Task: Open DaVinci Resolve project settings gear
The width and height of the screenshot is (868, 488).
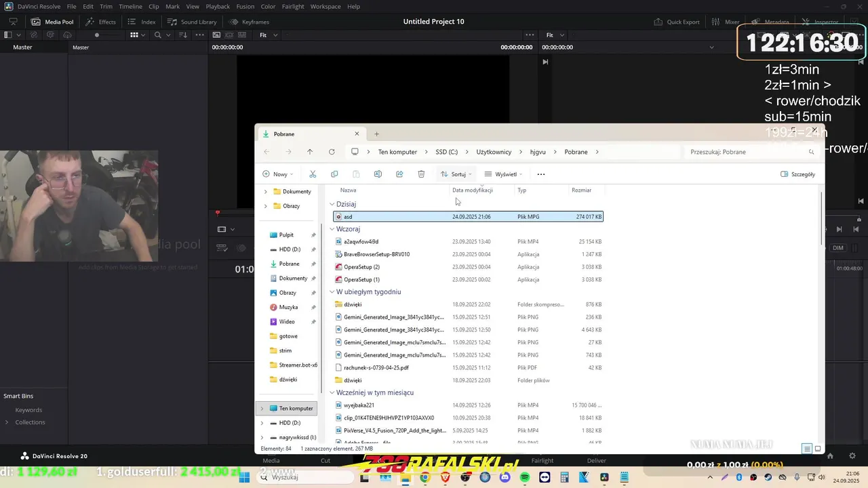Action: (852, 455)
